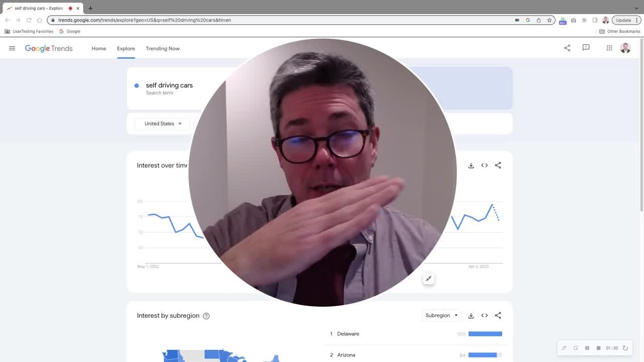Open the tab search chevron
Viewport: 644px width, 362px height.
636,8
